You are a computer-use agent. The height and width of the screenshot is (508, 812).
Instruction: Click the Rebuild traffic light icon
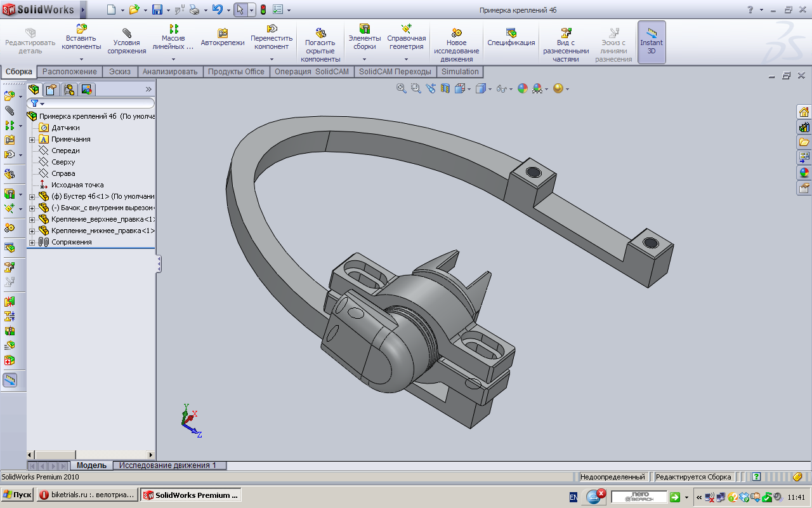(x=263, y=10)
